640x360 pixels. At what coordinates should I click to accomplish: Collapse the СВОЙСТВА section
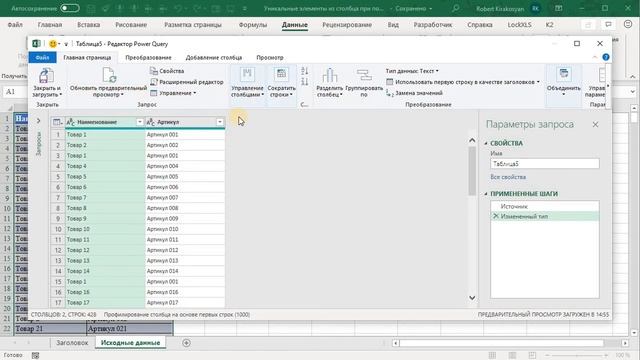486,143
